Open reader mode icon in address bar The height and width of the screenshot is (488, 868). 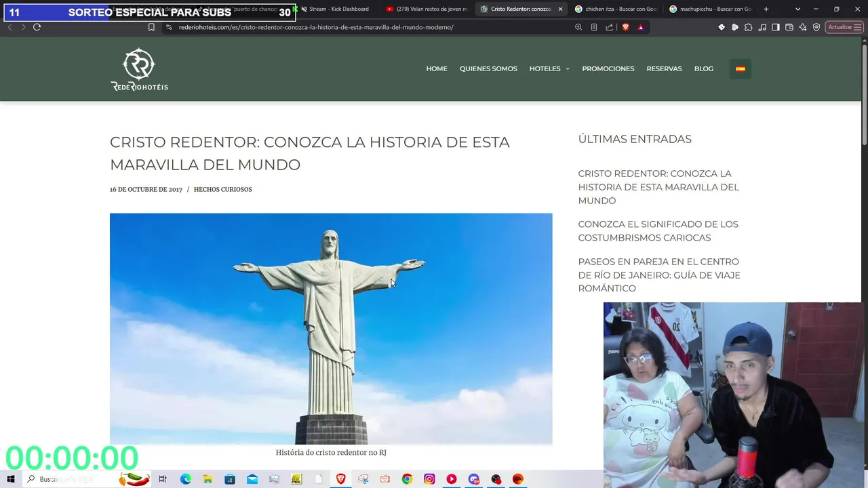tap(594, 27)
